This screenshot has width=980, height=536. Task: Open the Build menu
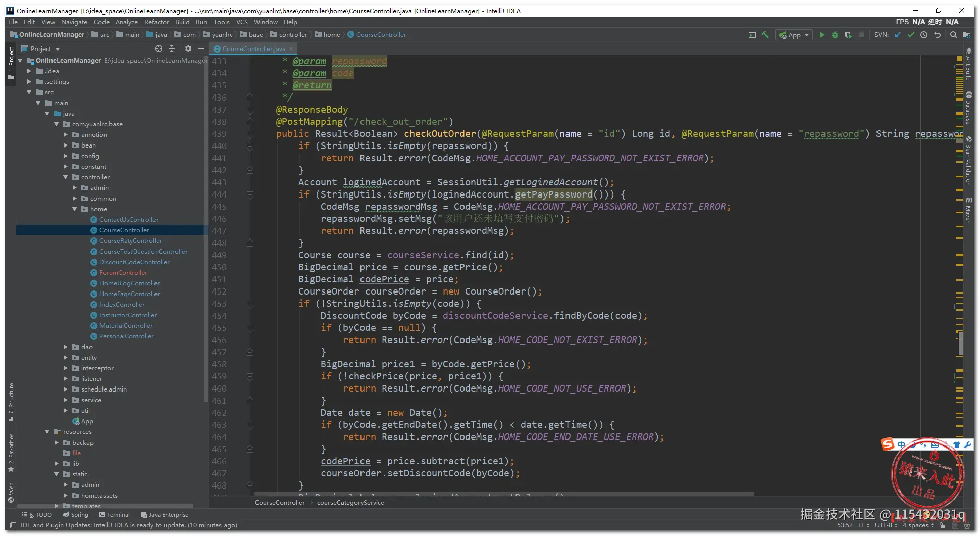click(182, 22)
